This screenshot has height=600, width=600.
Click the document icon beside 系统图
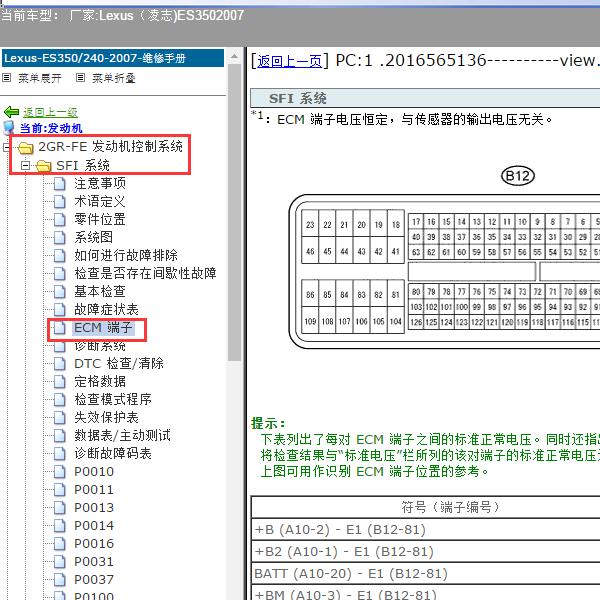click(x=60, y=238)
